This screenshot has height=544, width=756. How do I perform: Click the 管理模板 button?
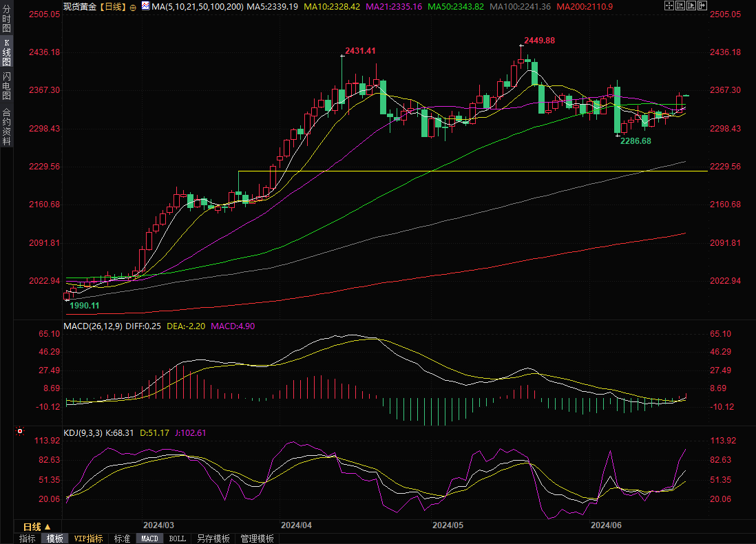[x=257, y=538]
